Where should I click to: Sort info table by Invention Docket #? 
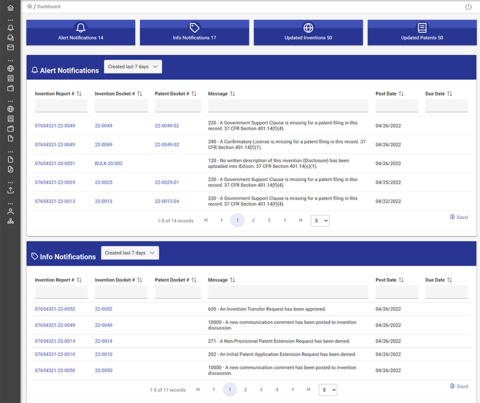140,280
